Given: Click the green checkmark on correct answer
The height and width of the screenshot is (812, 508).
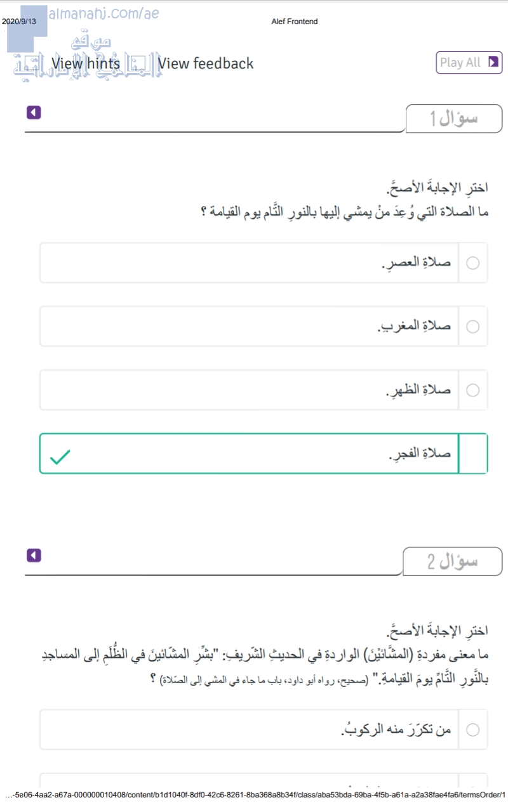Looking at the screenshot, I should coord(60,456).
